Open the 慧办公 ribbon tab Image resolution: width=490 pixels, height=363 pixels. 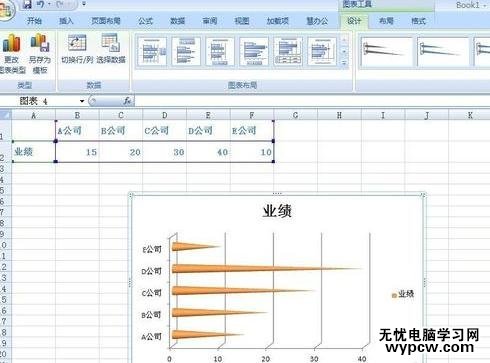[x=317, y=21]
